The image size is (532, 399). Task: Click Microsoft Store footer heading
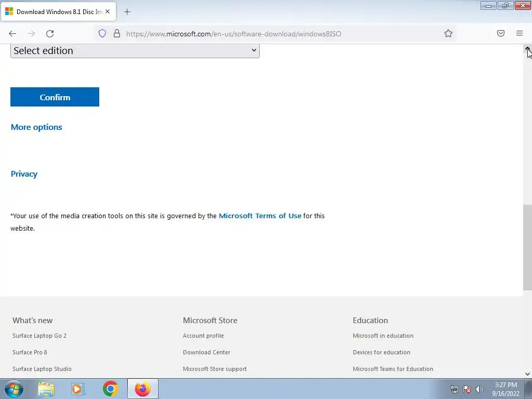210,320
